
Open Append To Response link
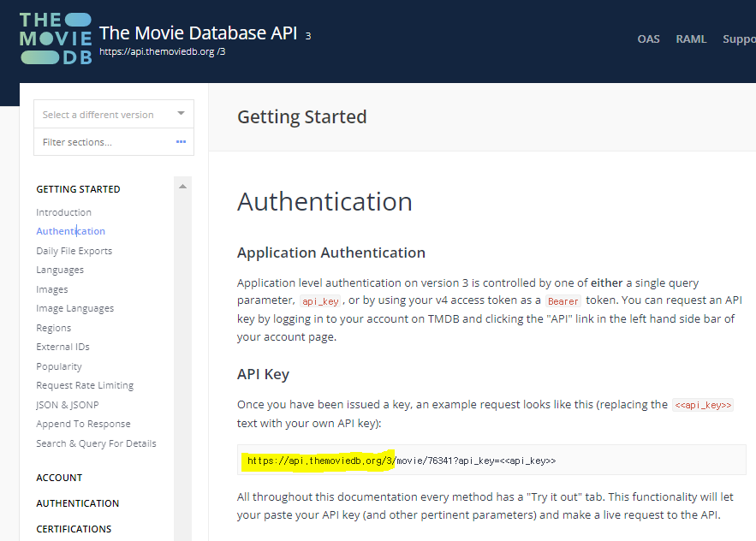click(x=83, y=424)
